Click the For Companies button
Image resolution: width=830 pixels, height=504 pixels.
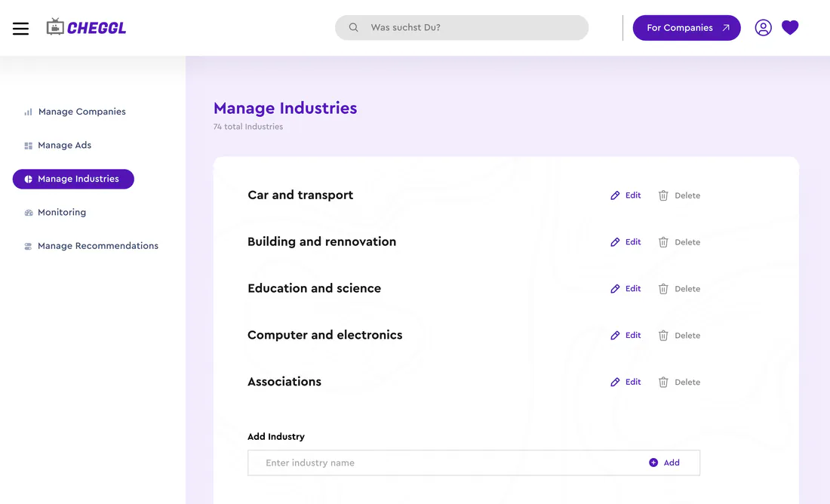click(x=687, y=27)
